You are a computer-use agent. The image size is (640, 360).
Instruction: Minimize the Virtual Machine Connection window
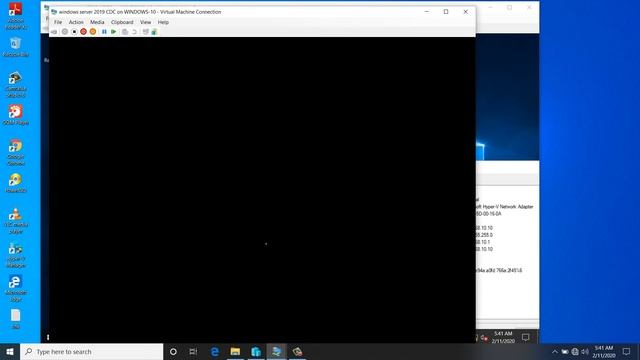427,12
